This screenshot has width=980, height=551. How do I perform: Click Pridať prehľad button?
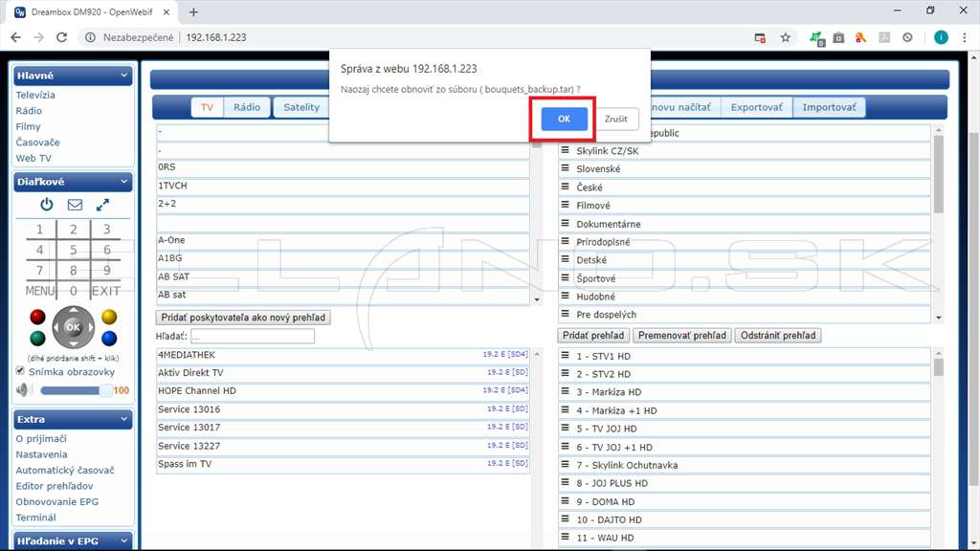(593, 336)
